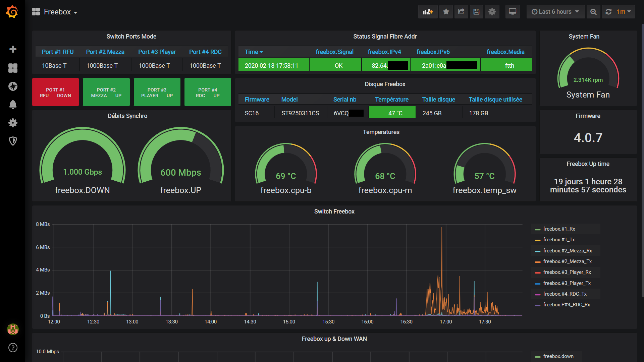644x362 pixels.
Task: Toggle freebox.#2_Mezza_Tx series in legend
Action: [x=567, y=261]
